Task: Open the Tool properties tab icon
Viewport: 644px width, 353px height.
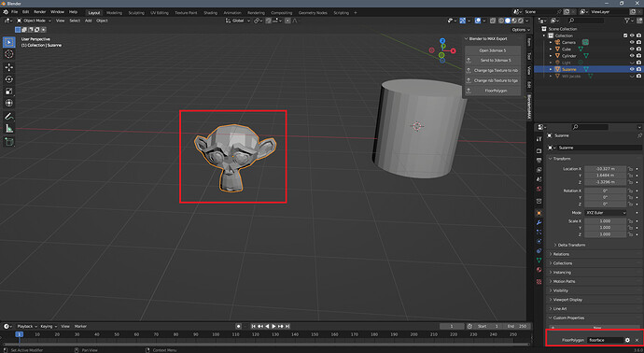Action: pos(539,139)
